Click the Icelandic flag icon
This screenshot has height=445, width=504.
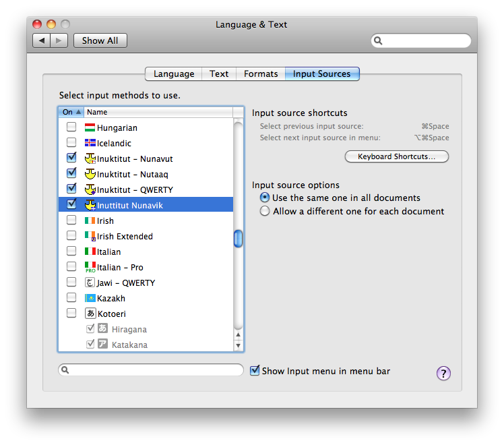[90, 143]
